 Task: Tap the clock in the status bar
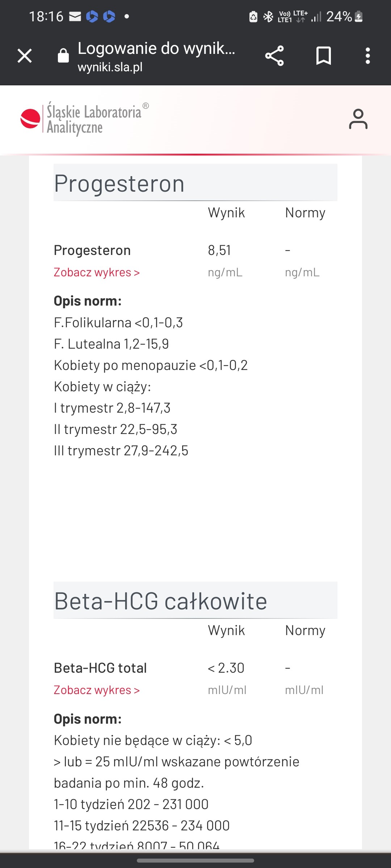46,17
